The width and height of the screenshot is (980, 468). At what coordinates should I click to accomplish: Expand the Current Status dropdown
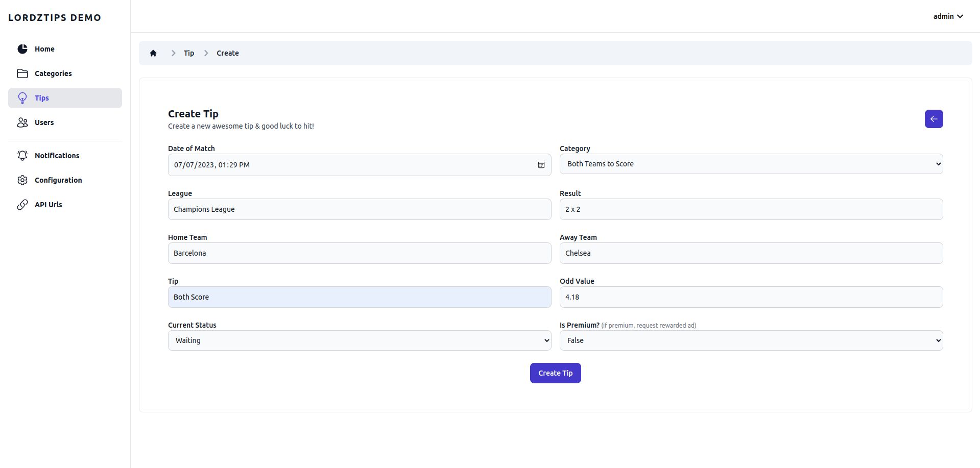coord(359,340)
